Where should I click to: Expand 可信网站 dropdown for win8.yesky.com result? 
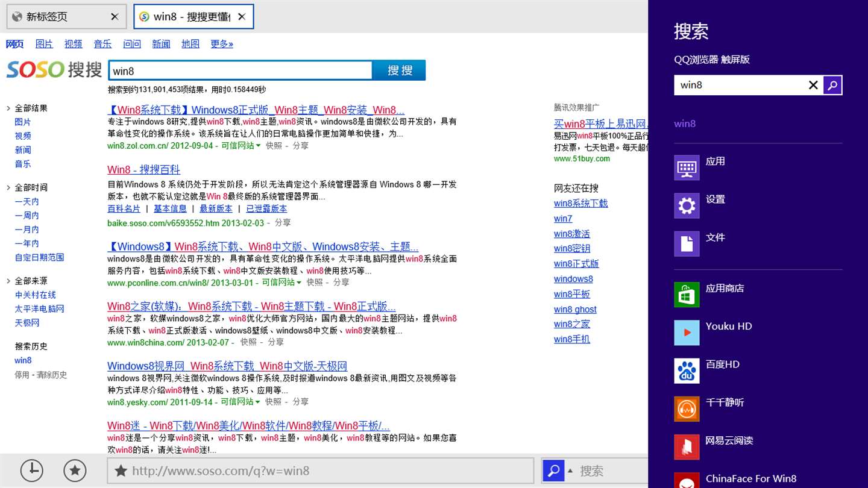pos(241,402)
